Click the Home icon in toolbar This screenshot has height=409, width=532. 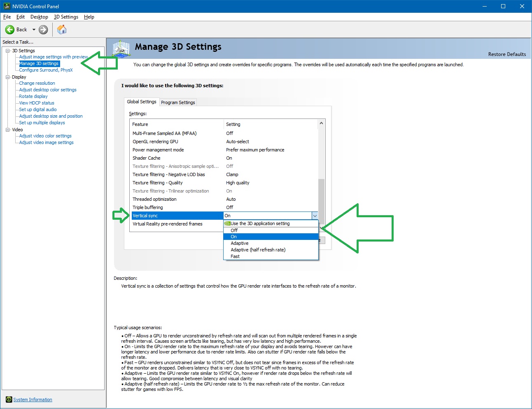tap(62, 30)
